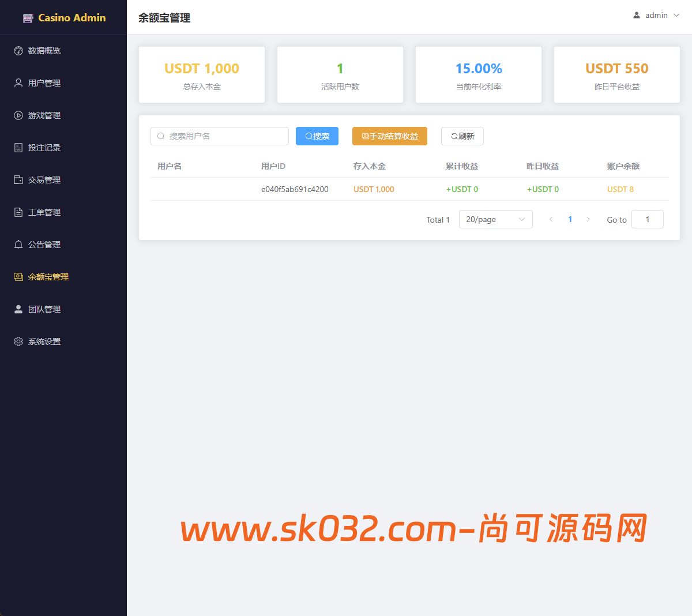
Task: Click the 交易管理 wallet icon
Action: click(x=18, y=180)
